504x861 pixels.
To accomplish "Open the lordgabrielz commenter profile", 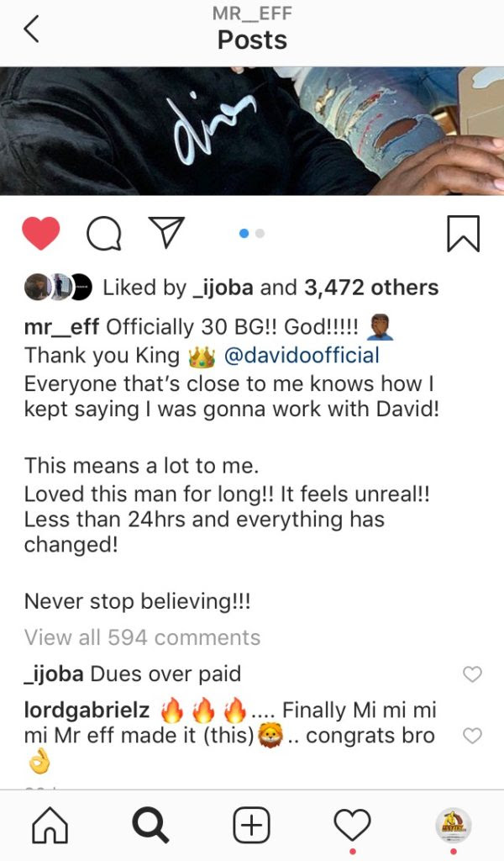I will 87,710.
